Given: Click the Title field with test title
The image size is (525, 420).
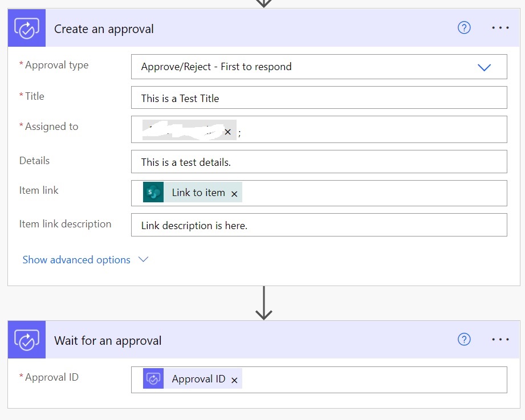Looking at the screenshot, I should pos(319,98).
